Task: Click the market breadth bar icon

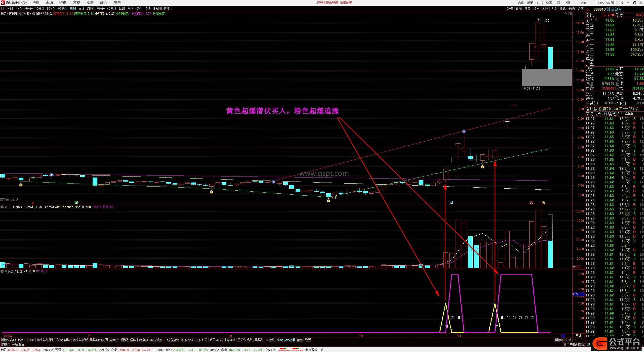Action: (x=291, y=349)
